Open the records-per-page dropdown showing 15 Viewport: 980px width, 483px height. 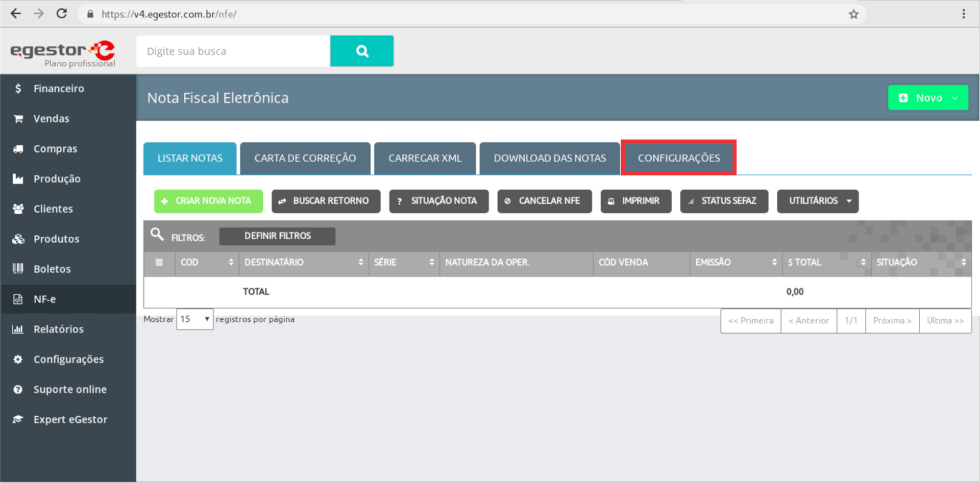tap(194, 319)
